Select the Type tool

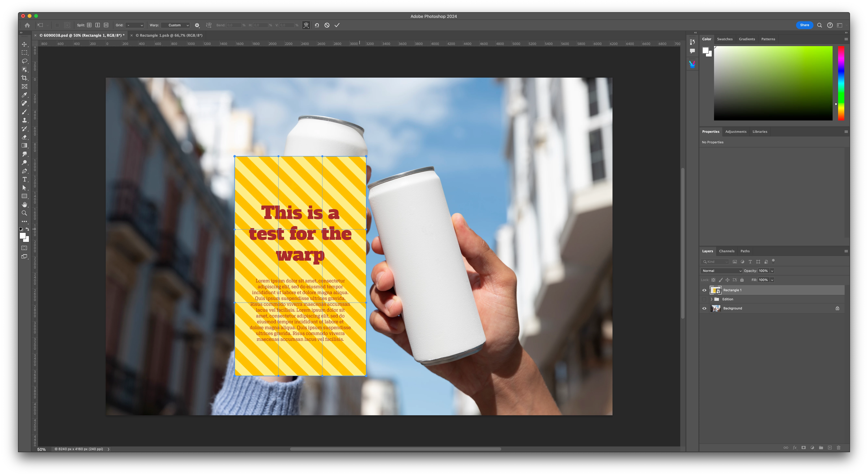[25, 179]
